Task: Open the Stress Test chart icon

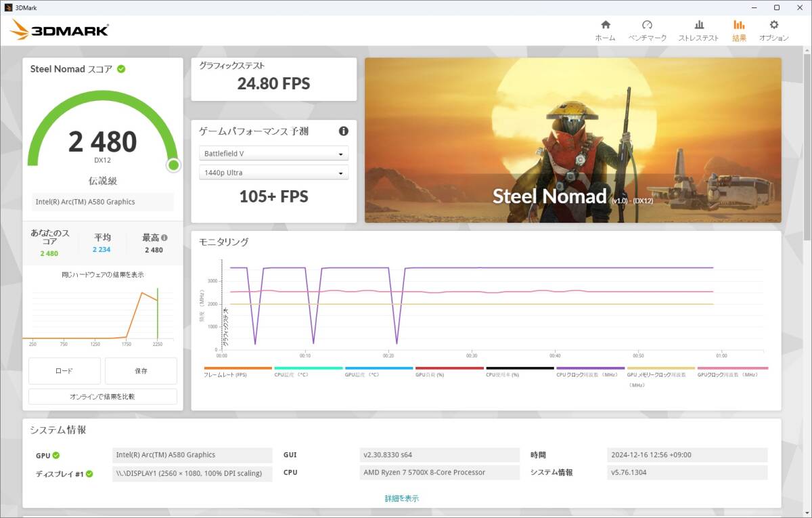Action: pos(698,25)
